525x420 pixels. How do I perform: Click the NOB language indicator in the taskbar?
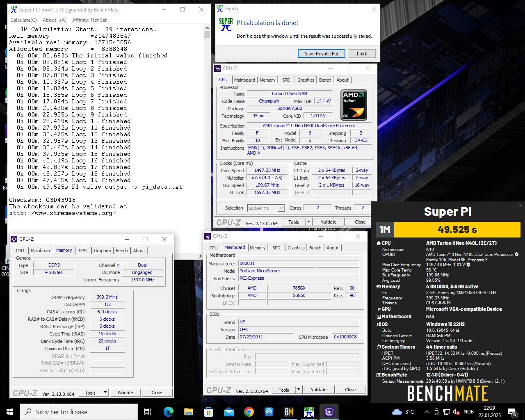pyautogui.click(x=468, y=412)
